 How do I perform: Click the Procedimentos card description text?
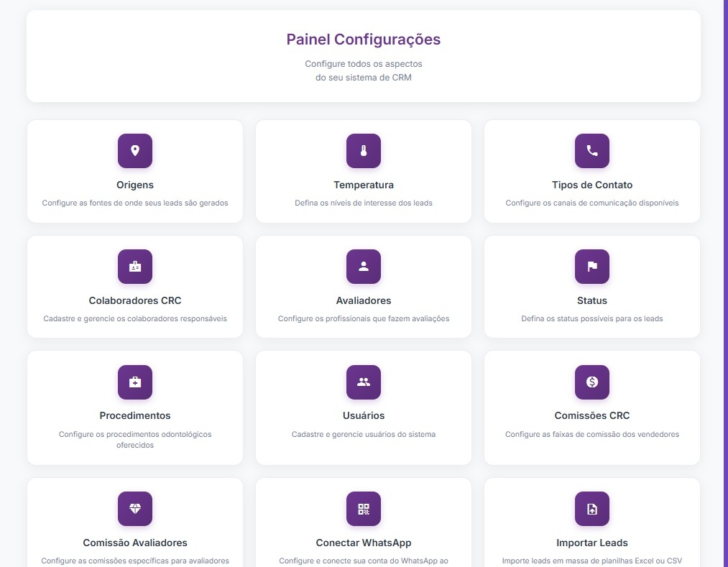point(135,439)
